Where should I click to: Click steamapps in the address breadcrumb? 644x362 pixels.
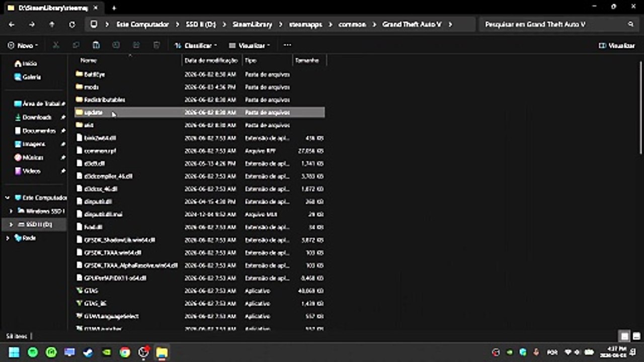[306, 24]
